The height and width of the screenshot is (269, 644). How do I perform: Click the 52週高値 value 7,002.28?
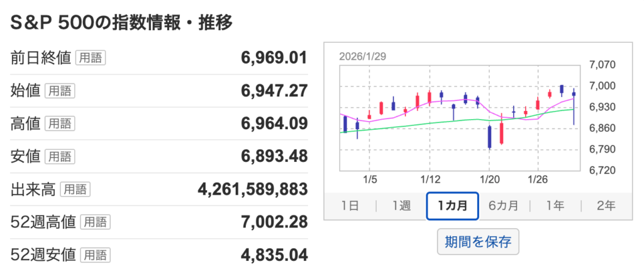coord(274,222)
